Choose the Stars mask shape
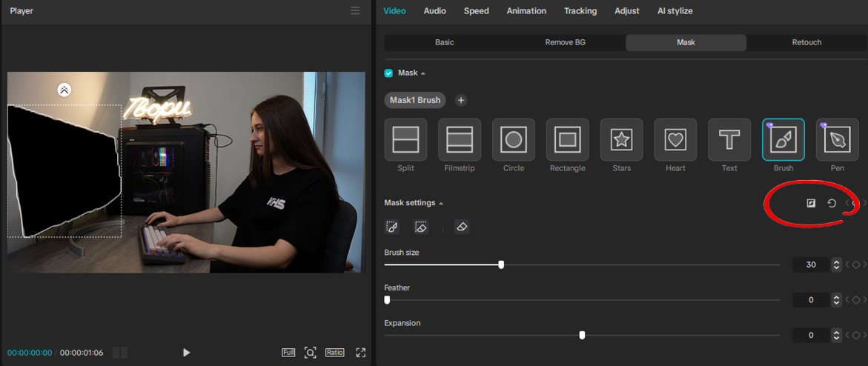Viewport: 868px width, 366px height. pyautogui.click(x=621, y=139)
